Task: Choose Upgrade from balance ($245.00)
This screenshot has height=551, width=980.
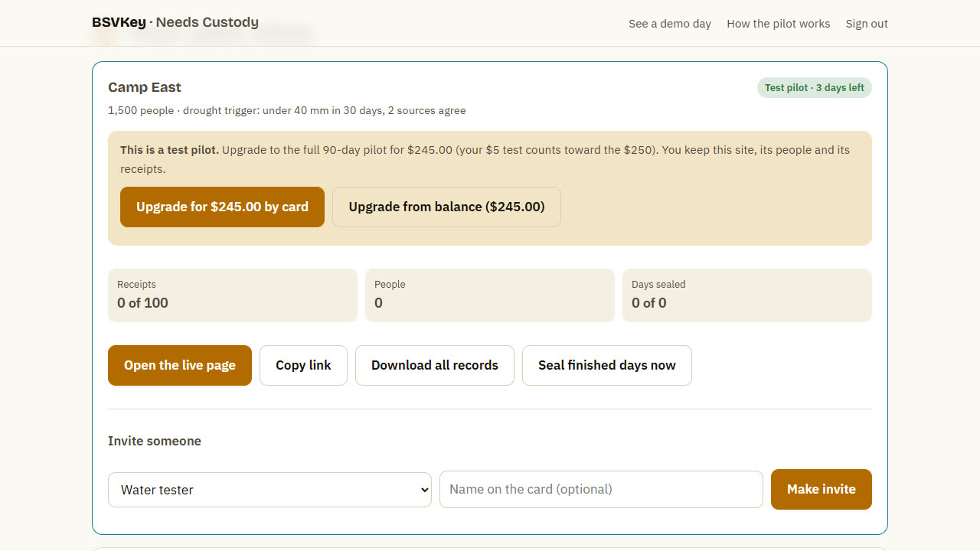Action: pos(446,207)
